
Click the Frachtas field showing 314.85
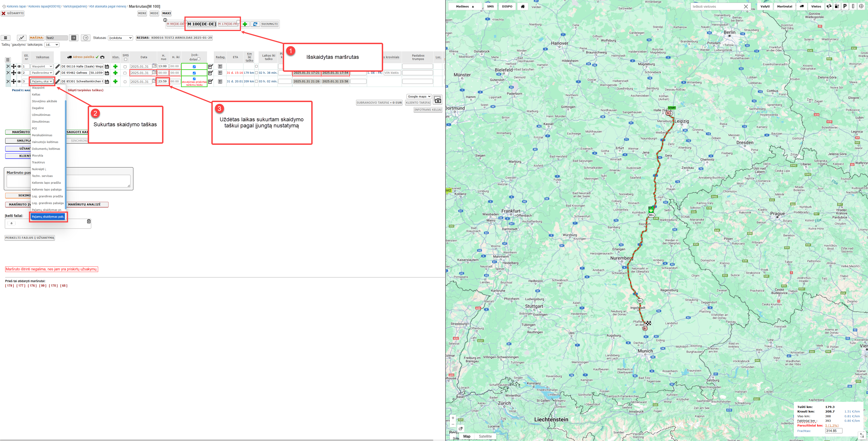click(834, 431)
